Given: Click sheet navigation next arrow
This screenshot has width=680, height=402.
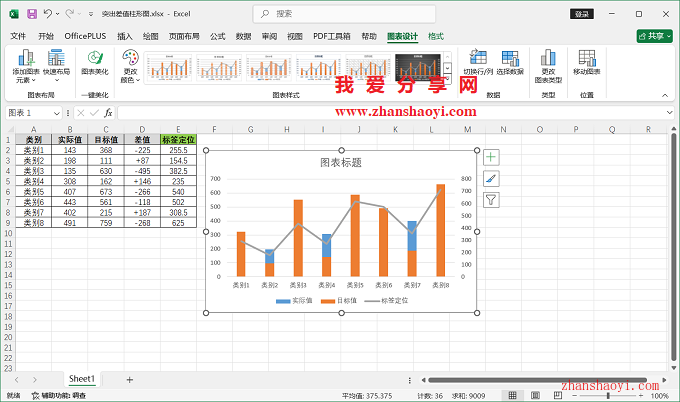Looking at the screenshot, I should coord(35,380).
